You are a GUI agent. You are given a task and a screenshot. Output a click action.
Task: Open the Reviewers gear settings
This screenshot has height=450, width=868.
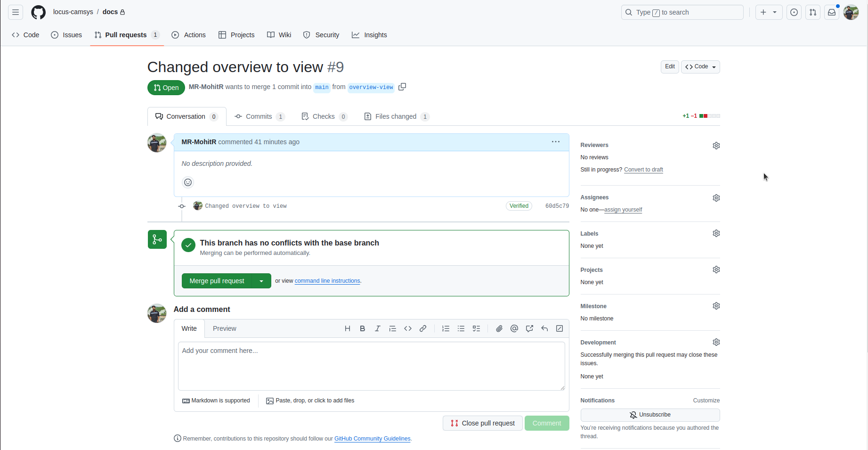point(716,146)
